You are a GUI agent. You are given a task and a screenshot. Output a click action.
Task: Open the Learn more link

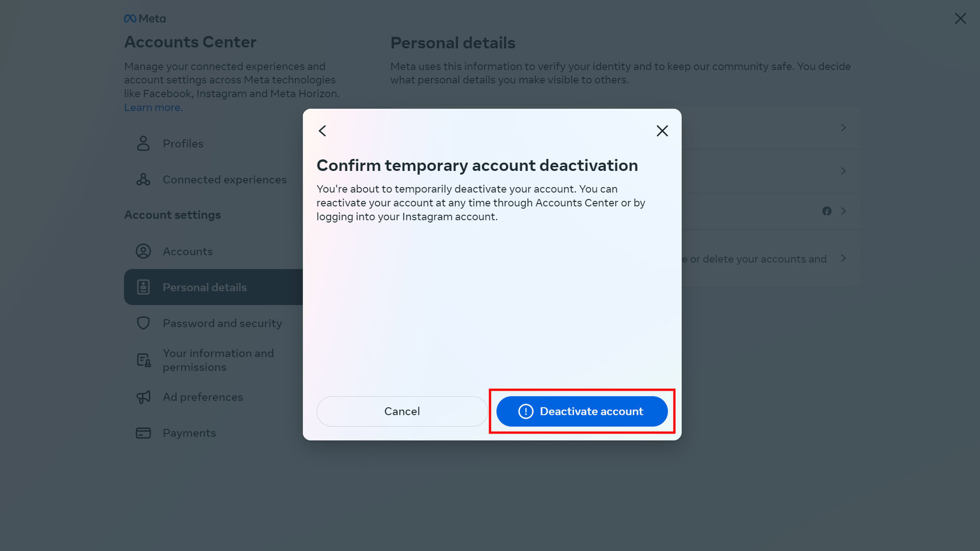tap(152, 108)
